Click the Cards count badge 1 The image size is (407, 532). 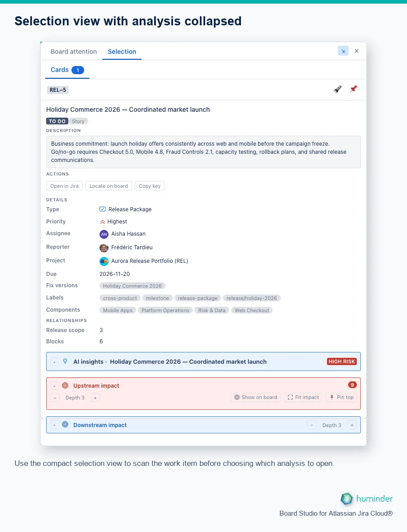pos(78,70)
